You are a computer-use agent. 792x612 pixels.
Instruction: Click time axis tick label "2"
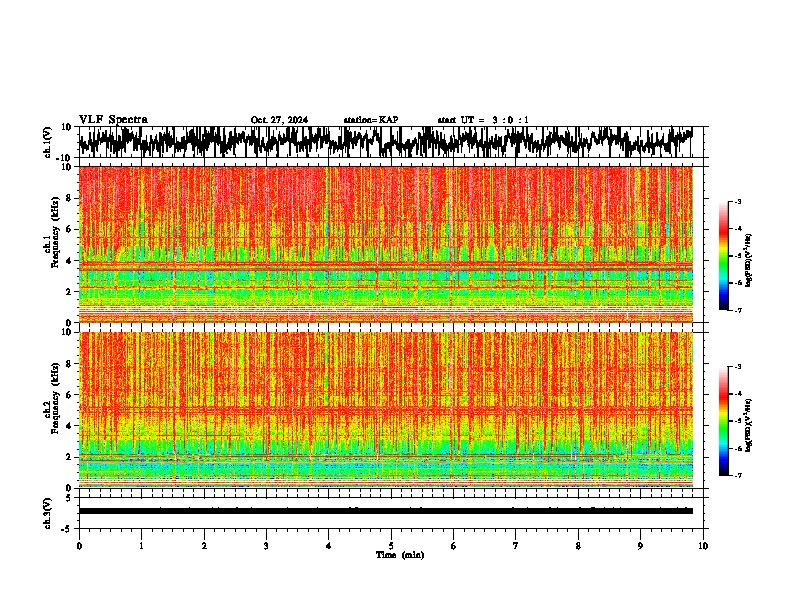(x=204, y=546)
